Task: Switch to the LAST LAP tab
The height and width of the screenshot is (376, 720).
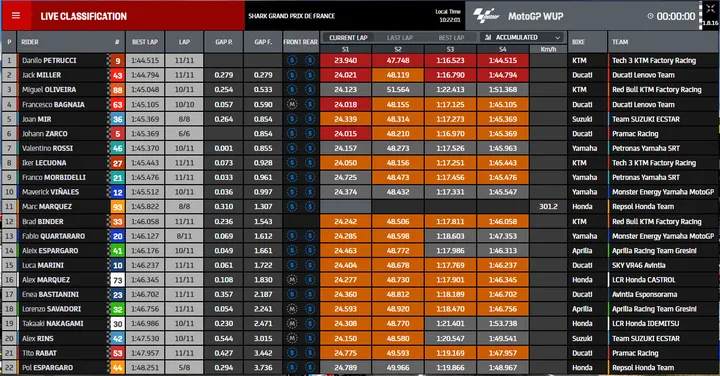Action: pyautogui.click(x=400, y=38)
